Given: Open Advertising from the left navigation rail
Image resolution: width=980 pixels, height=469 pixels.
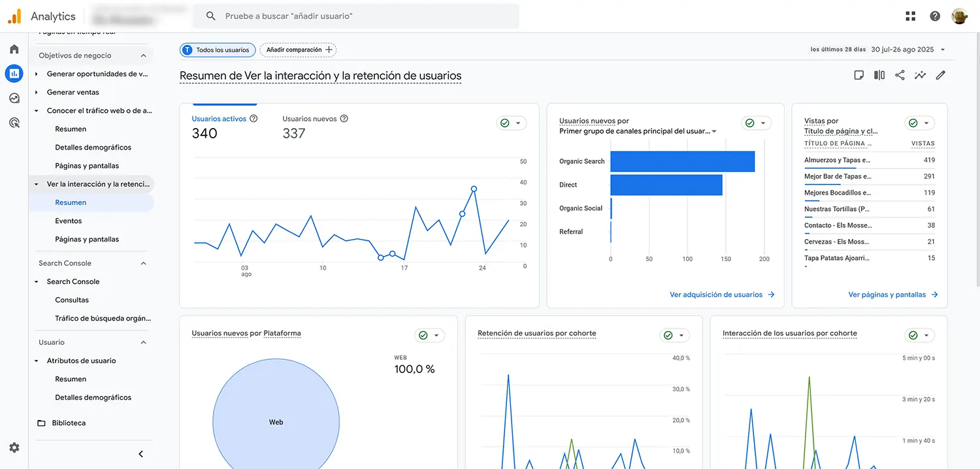Looking at the screenshot, I should 14,122.
